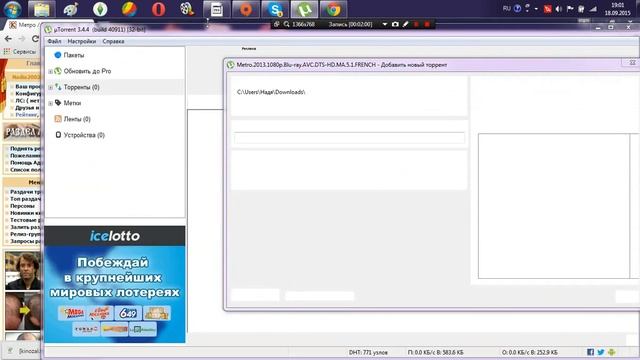Image resolution: width=640 pixels, height=360 pixels.
Task: Switch to the orange flower app on taskbar
Action: 246,9
